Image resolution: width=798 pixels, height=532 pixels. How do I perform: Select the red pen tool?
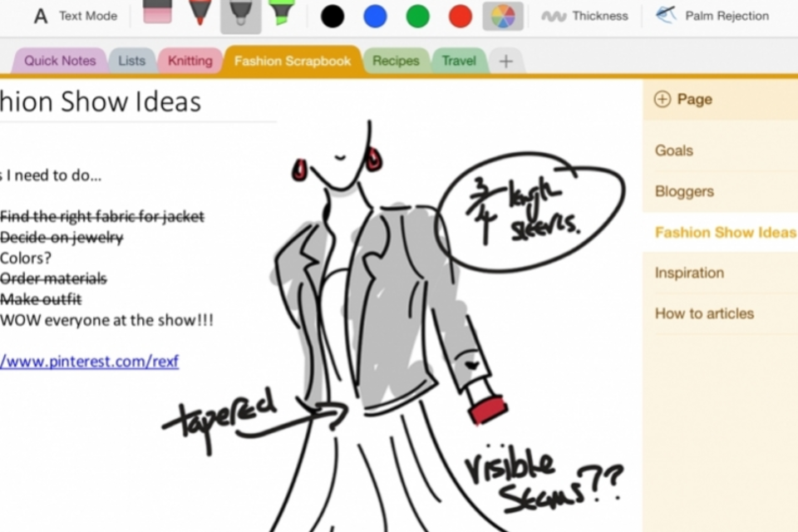pyautogui.click(x=199, y=13)
